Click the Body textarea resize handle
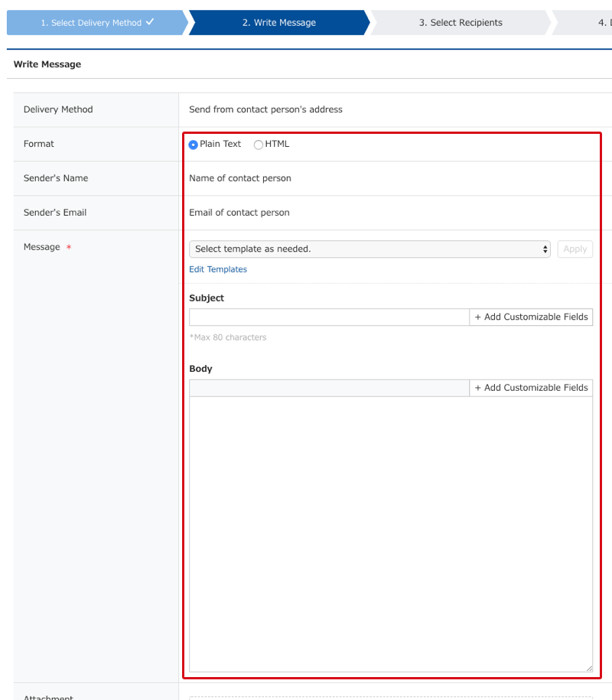 pyautogui.click(x=589, y=669)
